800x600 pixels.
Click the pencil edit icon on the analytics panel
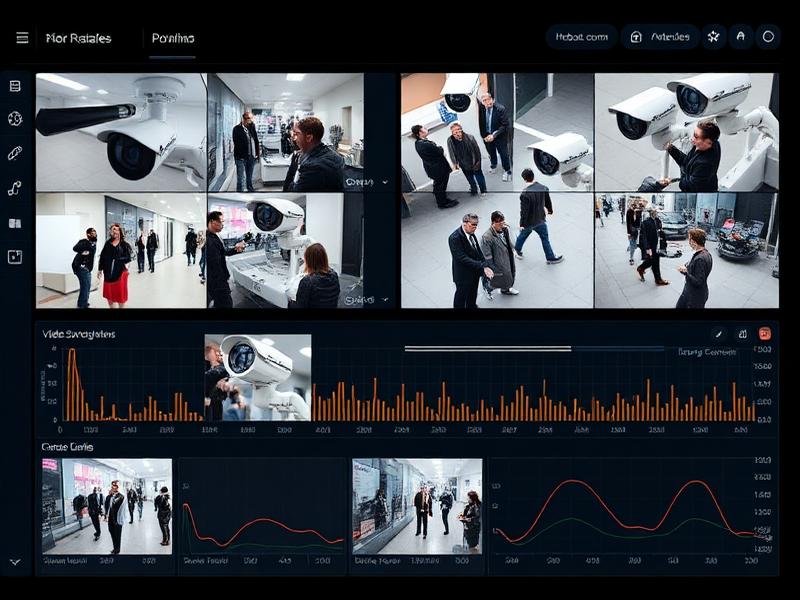click(718, 334)
